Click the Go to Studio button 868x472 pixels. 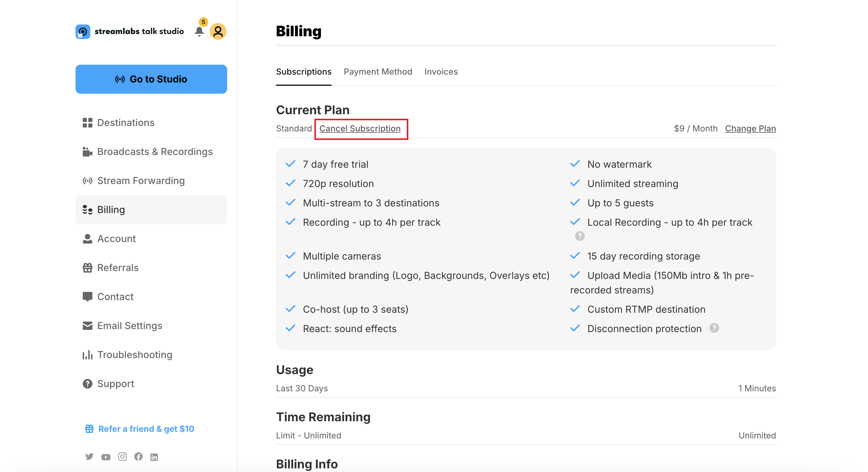[x=151, y=79]
